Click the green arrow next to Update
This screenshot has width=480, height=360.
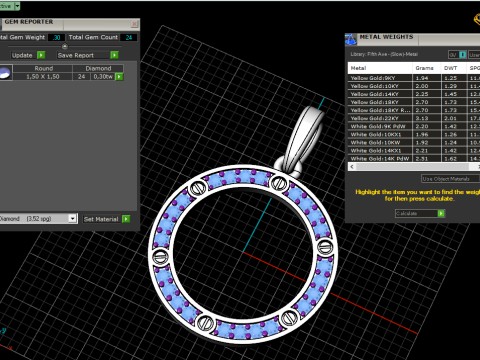[41, 55]
